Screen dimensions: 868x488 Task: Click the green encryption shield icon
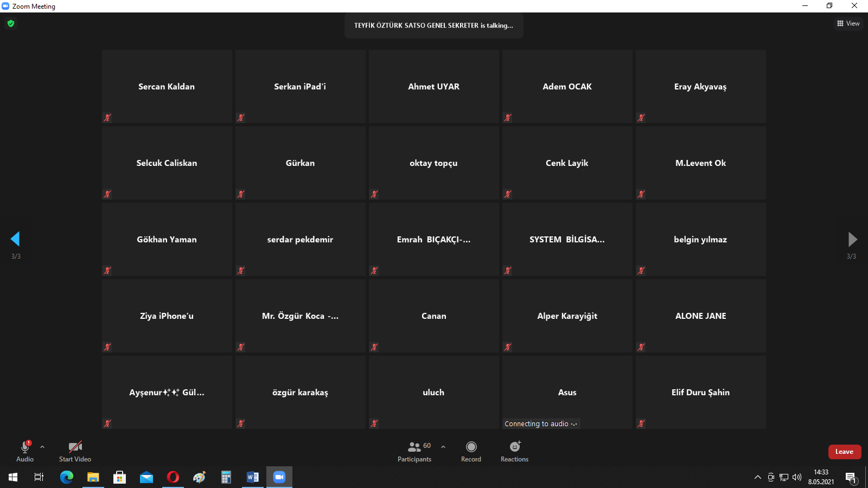11,23
